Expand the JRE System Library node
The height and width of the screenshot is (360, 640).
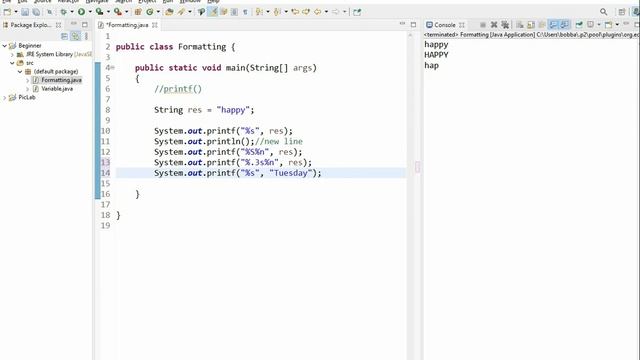pyautogui.click(x=12, y=54)
